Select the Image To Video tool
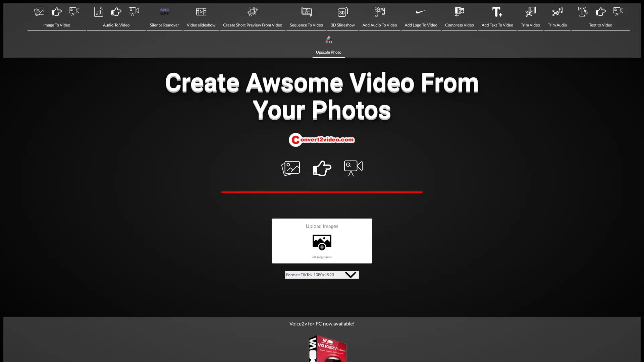 coord(56,17)
